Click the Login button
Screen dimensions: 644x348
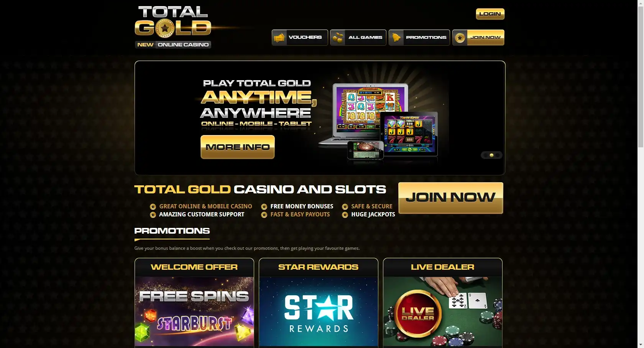(490, 14)
